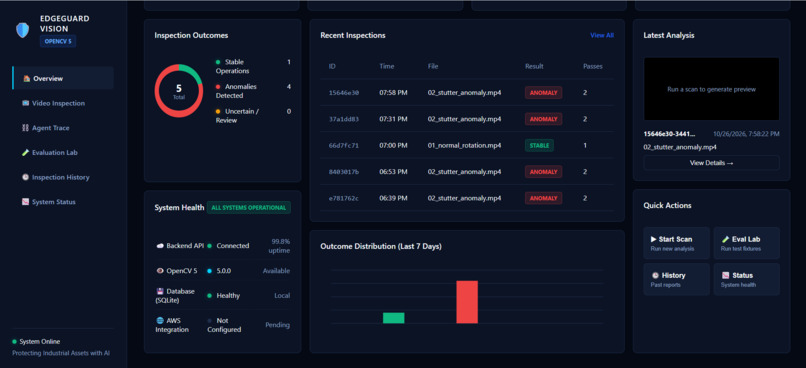Click the green System Online status dot
Viewport: 806px width, 368px height.
click(x=14, y=342)
